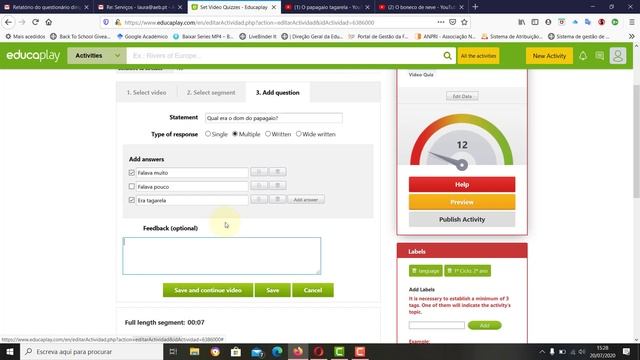
Task: Open Opera browser from taskbar
Action: click(x=318, y=351)
